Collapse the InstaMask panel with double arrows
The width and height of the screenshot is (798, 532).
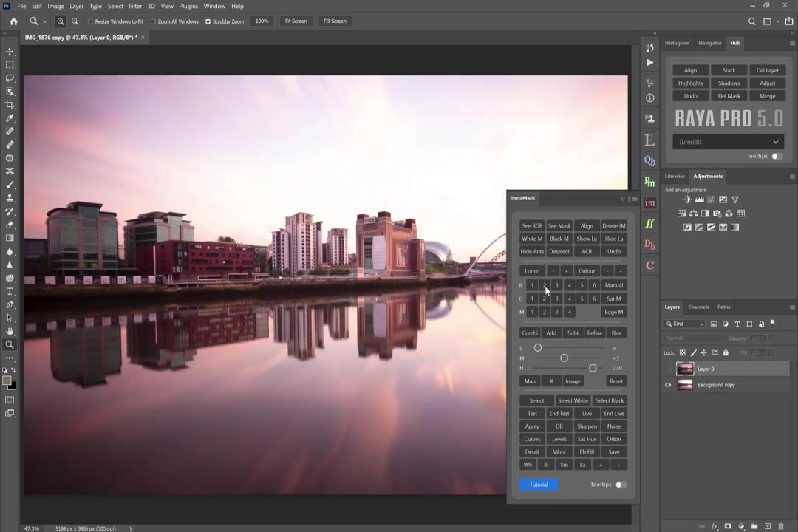point(623,198)
